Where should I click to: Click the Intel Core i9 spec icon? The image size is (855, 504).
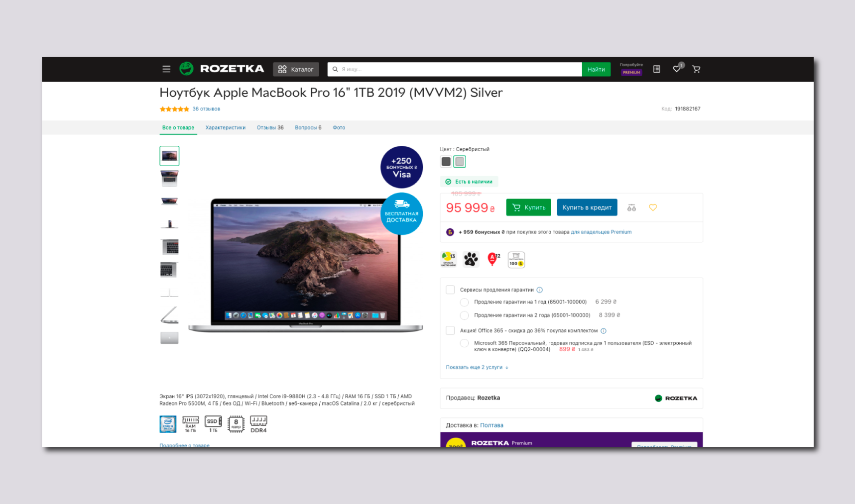click(168, 424)
